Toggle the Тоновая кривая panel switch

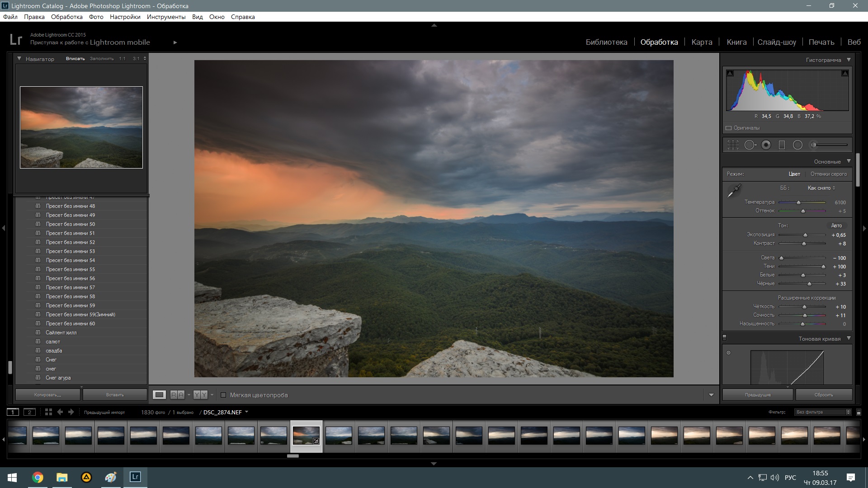point(725,338)
